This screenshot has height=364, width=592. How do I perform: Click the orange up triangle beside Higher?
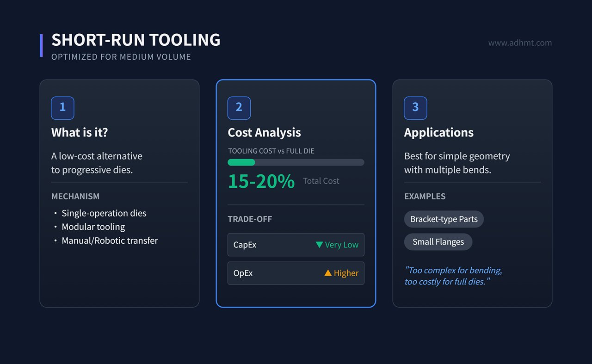tap(328, 273)
